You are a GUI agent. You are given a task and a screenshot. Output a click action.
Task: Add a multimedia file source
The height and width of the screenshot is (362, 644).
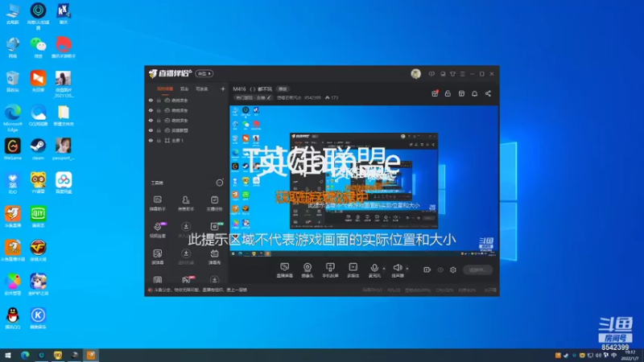[353, 270]
